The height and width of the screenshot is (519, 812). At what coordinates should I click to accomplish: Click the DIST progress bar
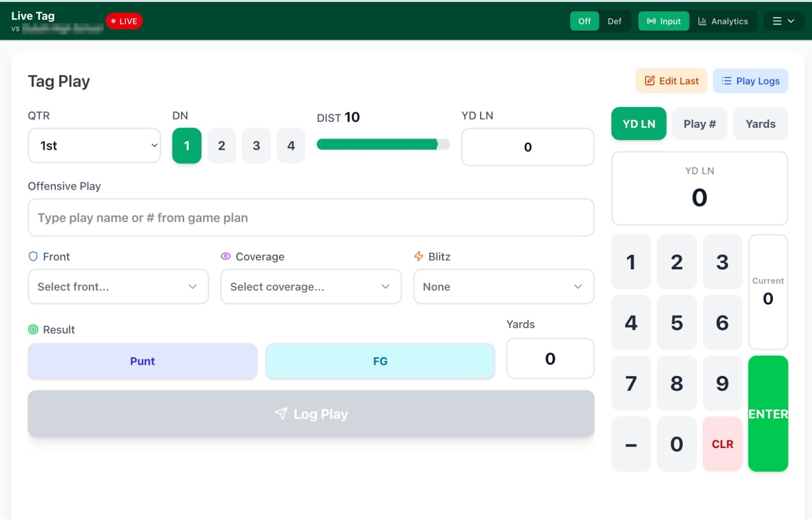[x=383, y=145]
